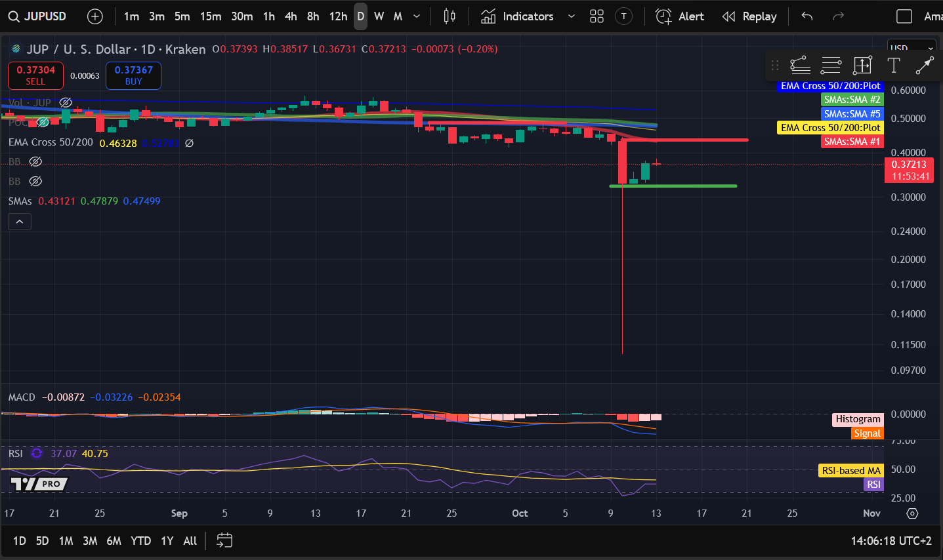Switch to the 4h timeframe
Viewport: 943px width, 560px height.
coord(291,16)
